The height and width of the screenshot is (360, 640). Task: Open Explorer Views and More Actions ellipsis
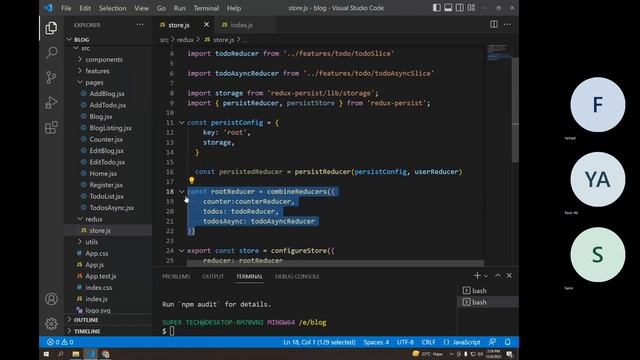click(140, 24)
